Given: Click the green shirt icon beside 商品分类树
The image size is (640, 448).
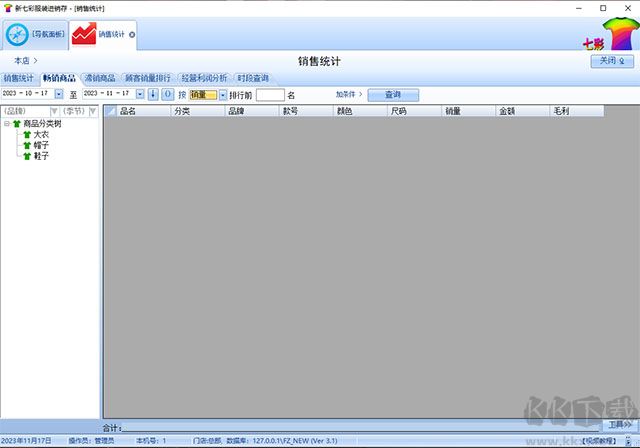Looking at the screenshot, I should [17, 124].
